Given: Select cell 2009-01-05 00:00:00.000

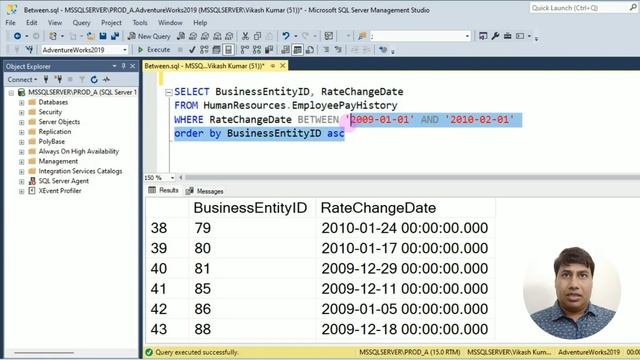Looking at the screenshot, I should tap(404, 309).
